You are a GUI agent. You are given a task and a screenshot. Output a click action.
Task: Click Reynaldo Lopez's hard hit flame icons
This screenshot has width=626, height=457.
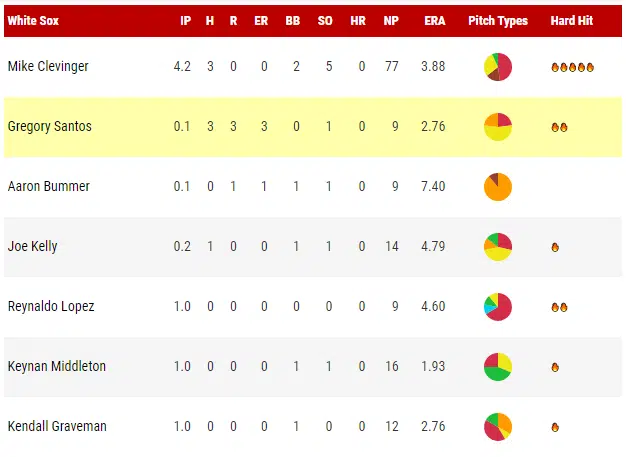click(559, 308)
